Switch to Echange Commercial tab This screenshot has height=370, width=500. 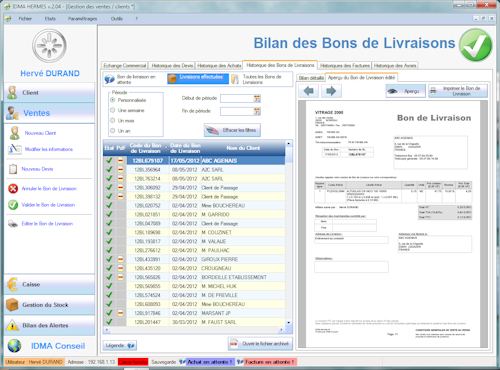125,66
